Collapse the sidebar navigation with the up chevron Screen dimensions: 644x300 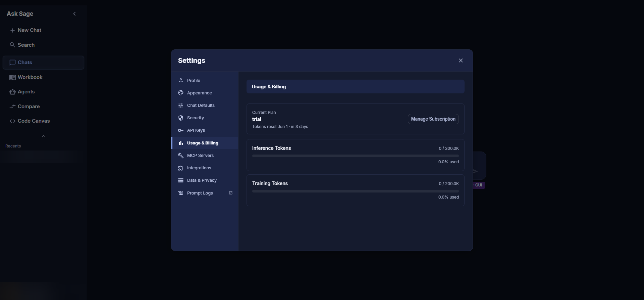pos(44,136)
